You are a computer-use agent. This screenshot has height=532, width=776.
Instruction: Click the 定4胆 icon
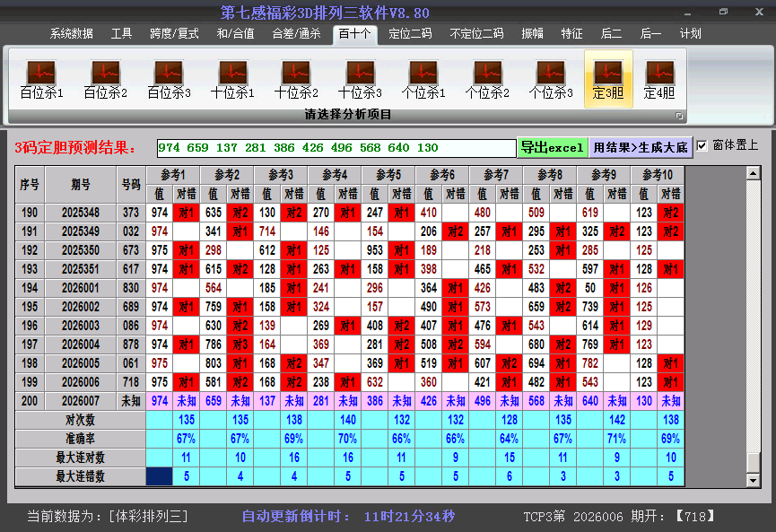coord(659,79)
